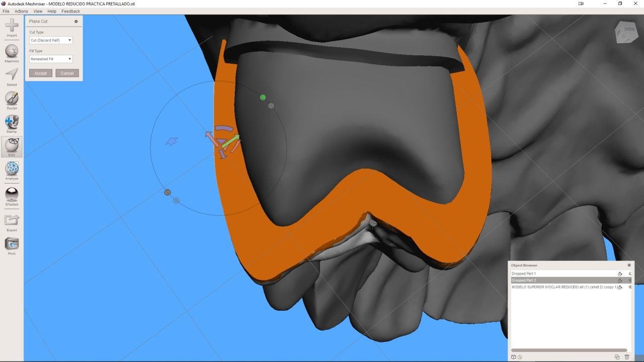This screenshot has width=644, height=362.
Task: Cancel the plane cut
Action: 67,73
